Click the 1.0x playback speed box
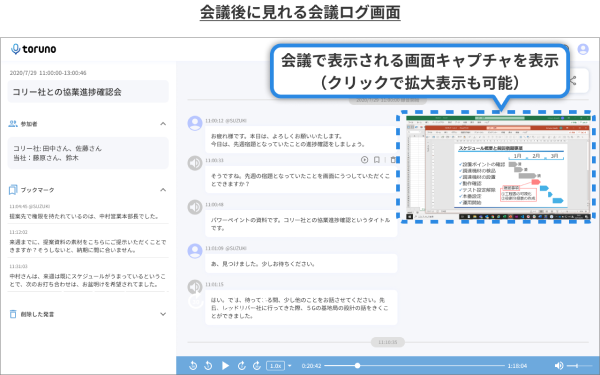 click(276, 366)
